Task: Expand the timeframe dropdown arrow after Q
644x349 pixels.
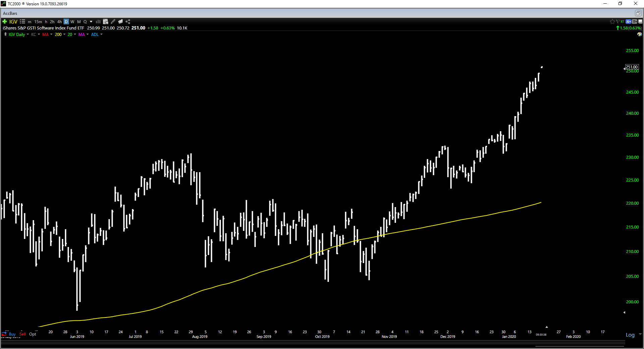Action: 91,22
